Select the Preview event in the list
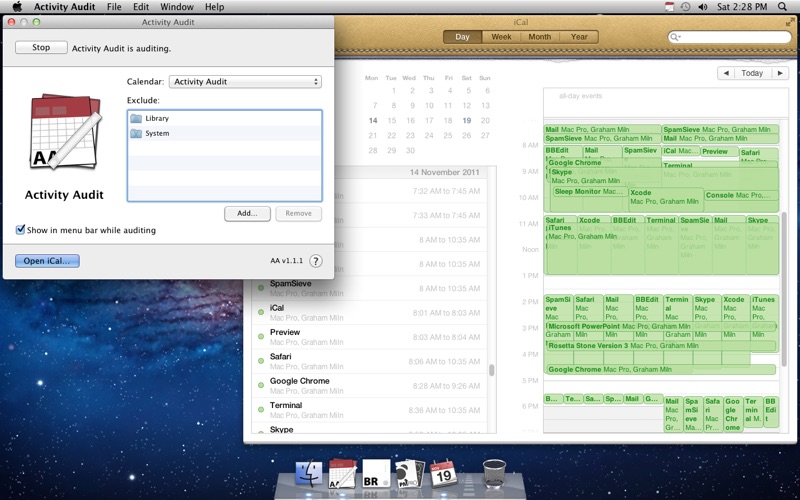 point(370,337)
